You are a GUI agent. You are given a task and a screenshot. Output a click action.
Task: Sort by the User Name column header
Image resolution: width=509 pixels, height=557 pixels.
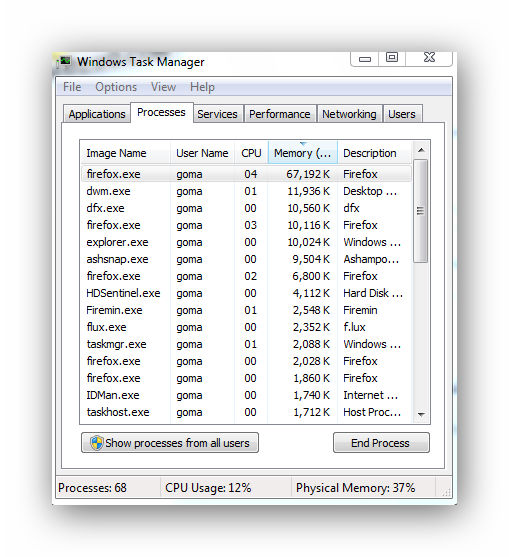pos(202,153)
